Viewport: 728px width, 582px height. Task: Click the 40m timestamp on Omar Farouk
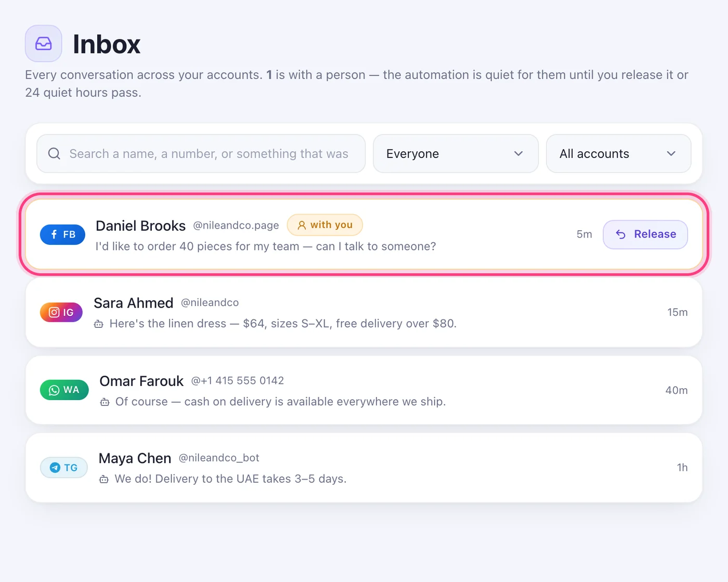click(677, 390)
